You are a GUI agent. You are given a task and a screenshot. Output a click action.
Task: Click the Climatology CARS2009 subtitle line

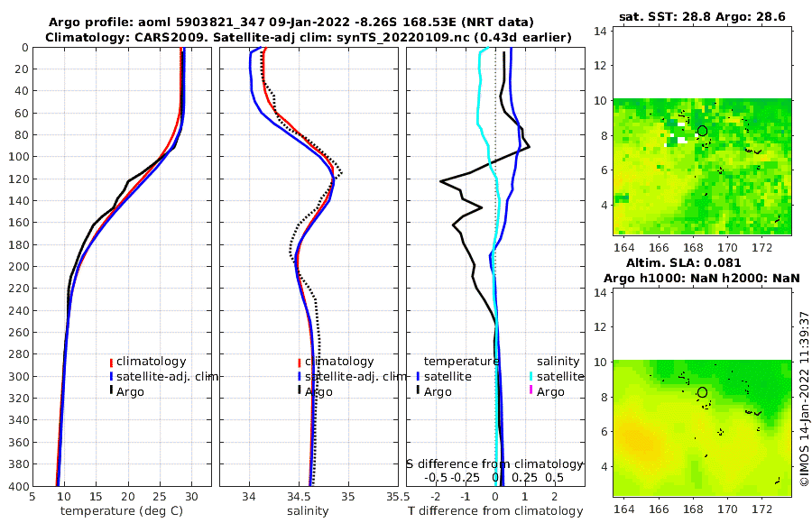click(x=309, y=37)
